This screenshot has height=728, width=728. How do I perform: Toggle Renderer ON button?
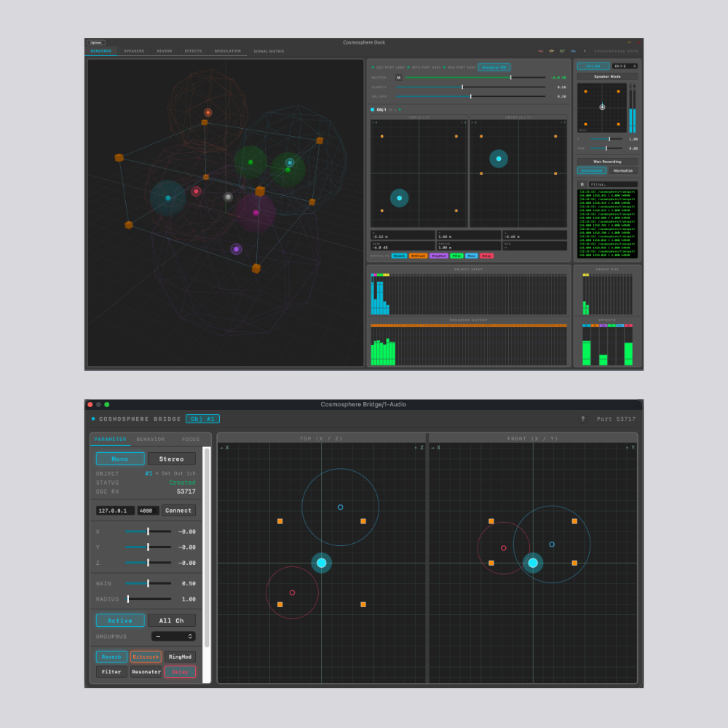pyautogui.click(x=494, y=67)
